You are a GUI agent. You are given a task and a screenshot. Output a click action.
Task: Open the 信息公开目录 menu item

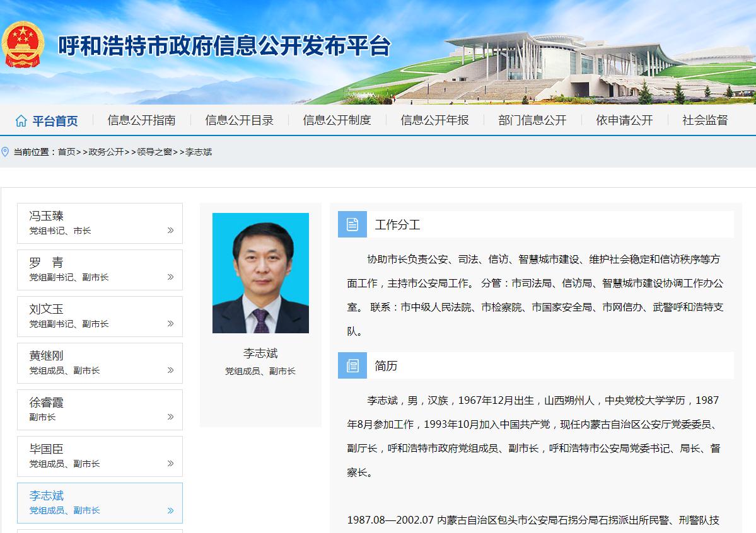tap(239, 120)
